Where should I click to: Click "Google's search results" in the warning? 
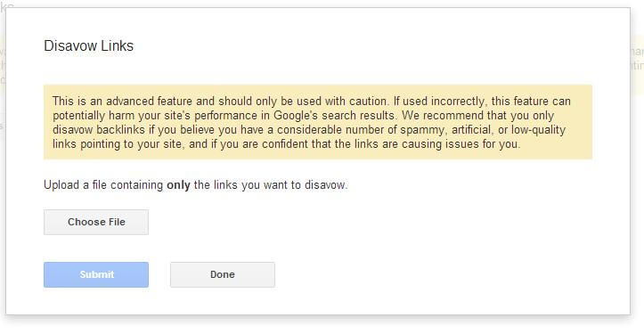(x=334, y=116)
